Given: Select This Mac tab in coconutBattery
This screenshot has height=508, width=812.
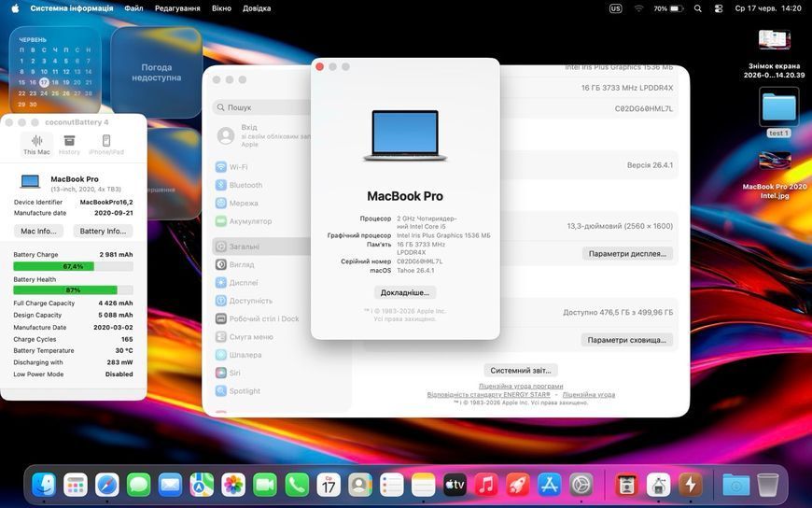Looking at the screenshot, I should [36, 145].
